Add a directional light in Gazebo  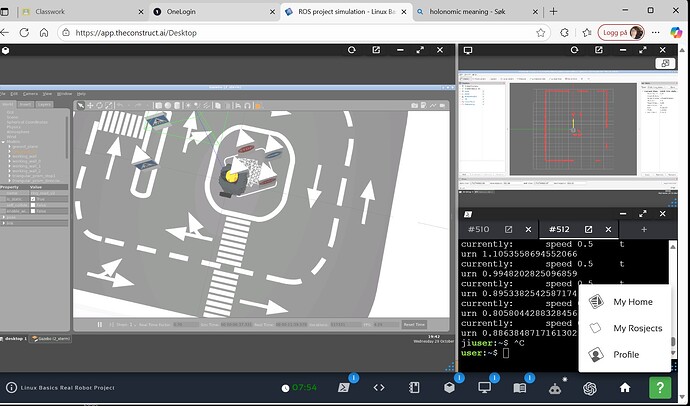(x=206, y=106)
